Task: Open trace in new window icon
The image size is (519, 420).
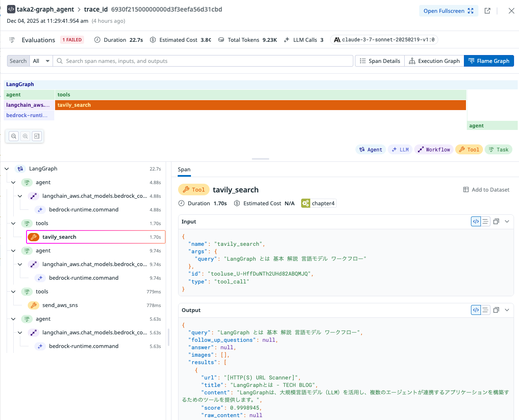Action: [x=488, y=11]
